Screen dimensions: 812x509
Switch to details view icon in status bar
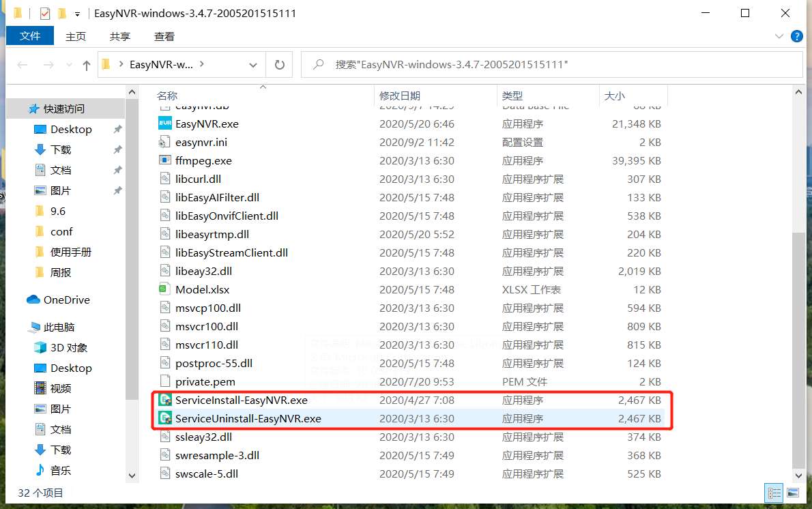(774, 493)
